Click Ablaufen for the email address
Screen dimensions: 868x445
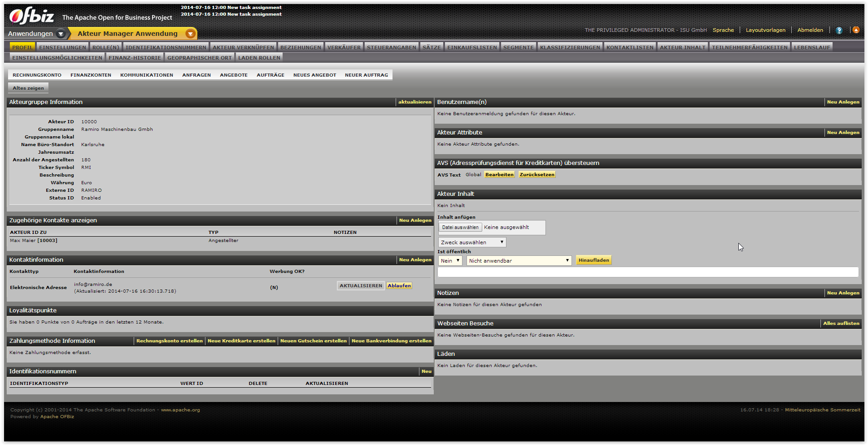click(399, 285)
